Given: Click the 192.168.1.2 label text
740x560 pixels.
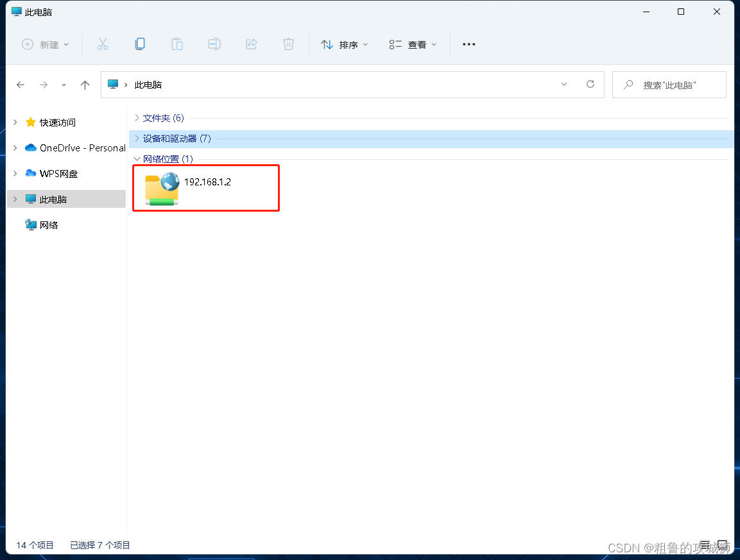Looking at the screenshot, I should [208, 182].
